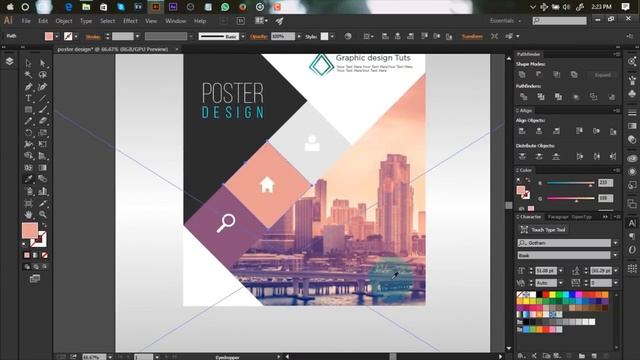Viewport: 640px width, 360px height.
Task: Click Horizontal Align Left in Align panel
Action: (522, 131)
